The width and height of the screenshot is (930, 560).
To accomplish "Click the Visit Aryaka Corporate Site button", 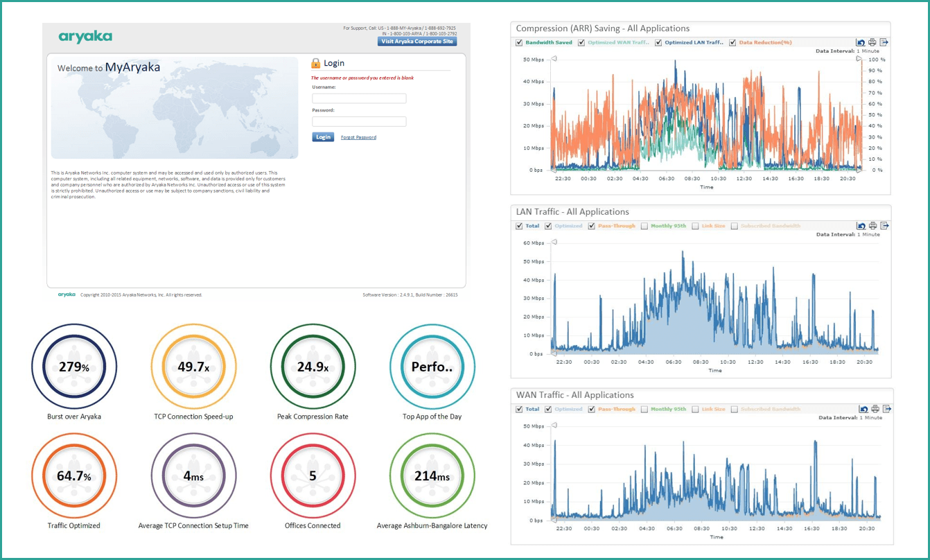I will [417, 42].
